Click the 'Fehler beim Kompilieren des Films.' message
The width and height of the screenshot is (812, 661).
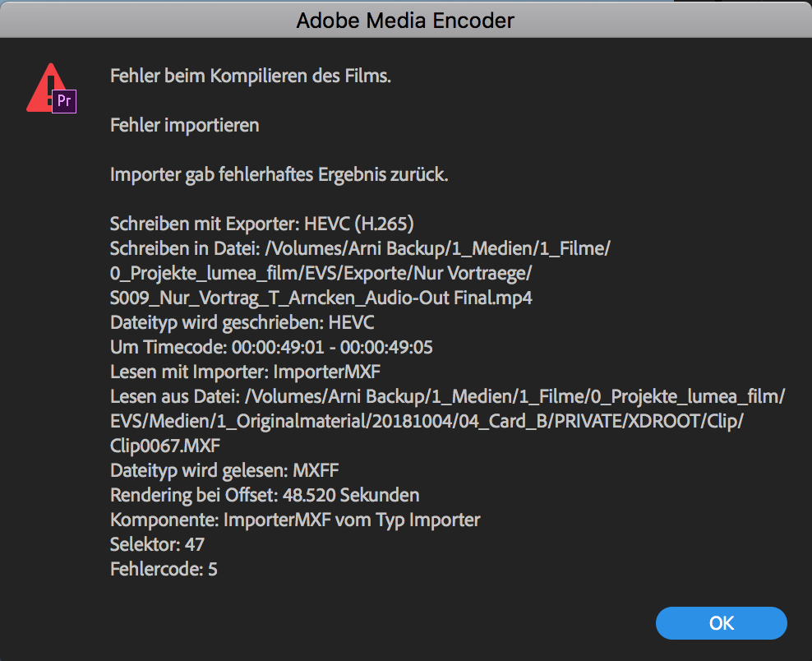(251, 76)
